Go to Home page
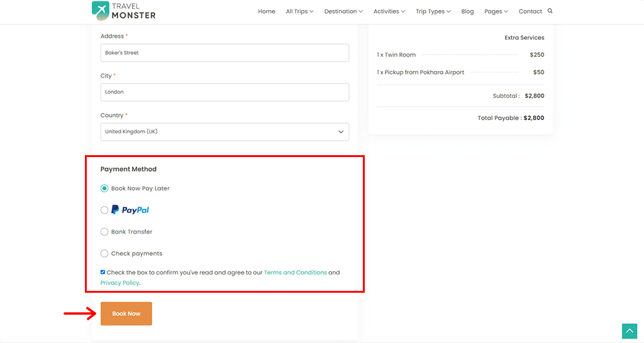 coord(267,11)
